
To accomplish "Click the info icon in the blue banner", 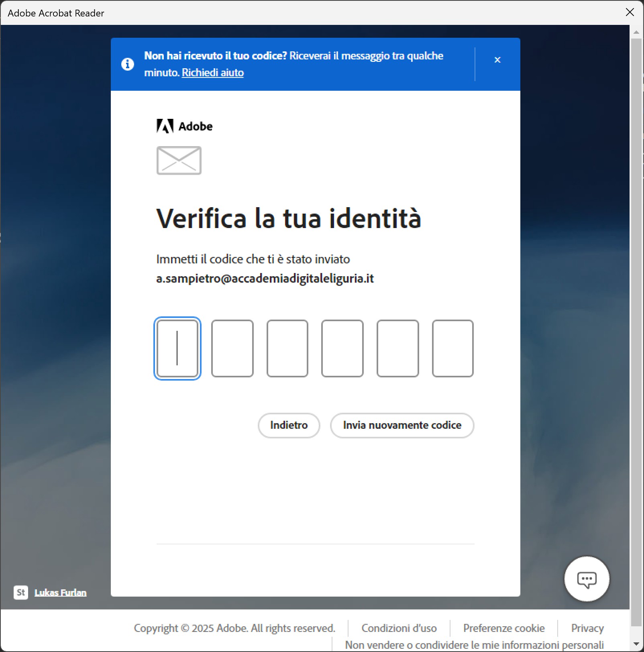I will tap(128, 64).
